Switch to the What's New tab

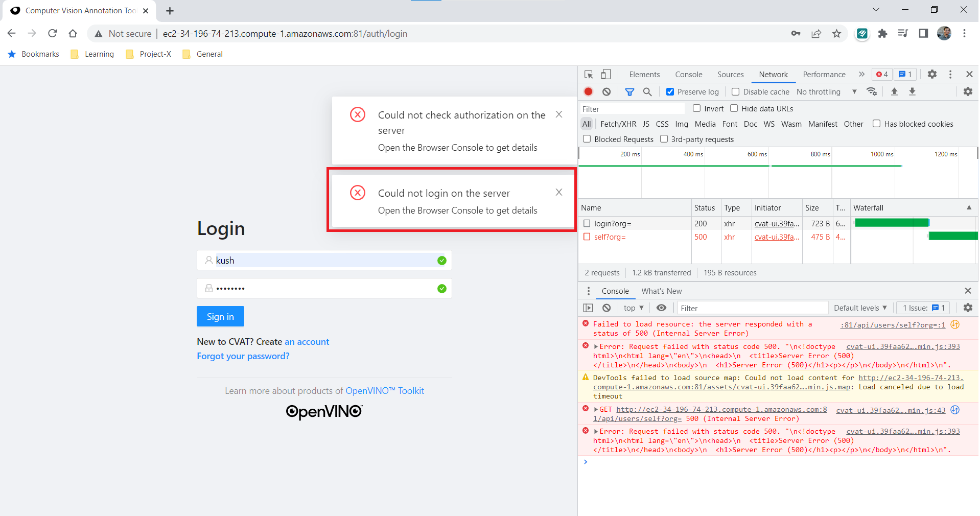pyautogui.click(x=661, y=291)
